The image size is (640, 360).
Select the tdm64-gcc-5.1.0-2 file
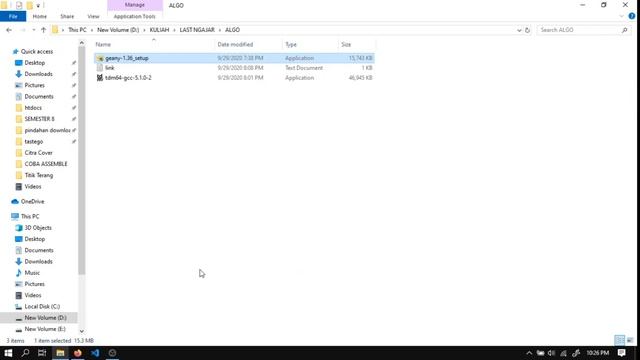point(234,78)
